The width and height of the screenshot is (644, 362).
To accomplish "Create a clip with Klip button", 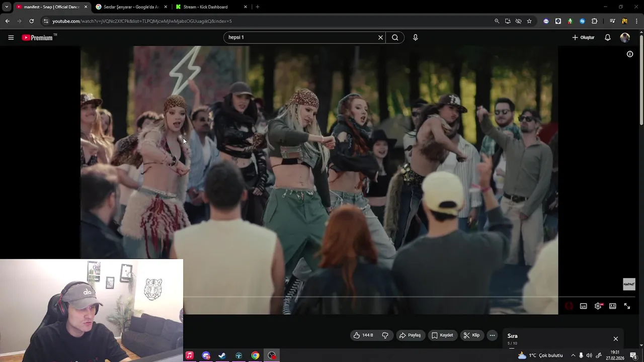I will tap(471, 335).
